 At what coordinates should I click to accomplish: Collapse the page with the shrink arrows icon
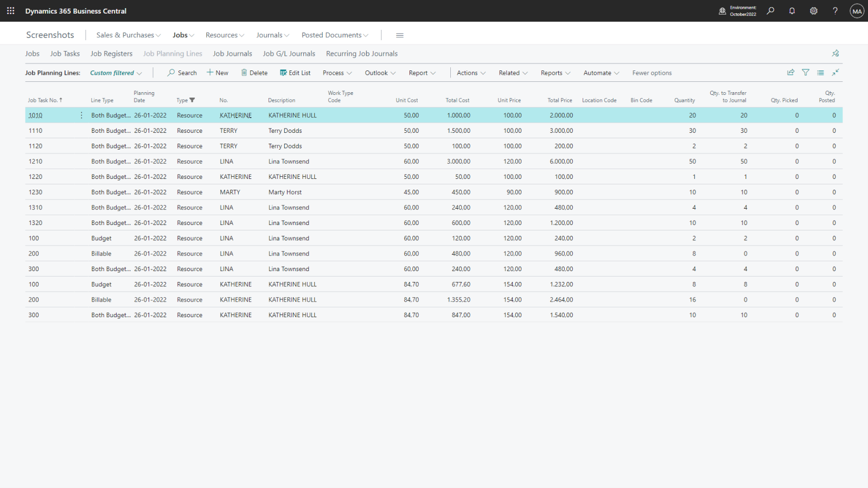pyautogui.click(x=835, y=73)
